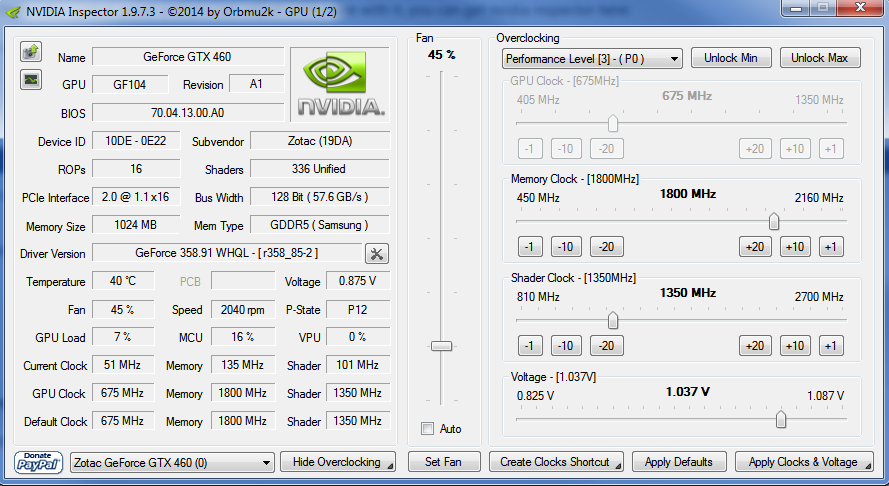
Task: Decrease Shader Clock by 10 MHz
Action: pyautogui.click(x=566, y=345)
